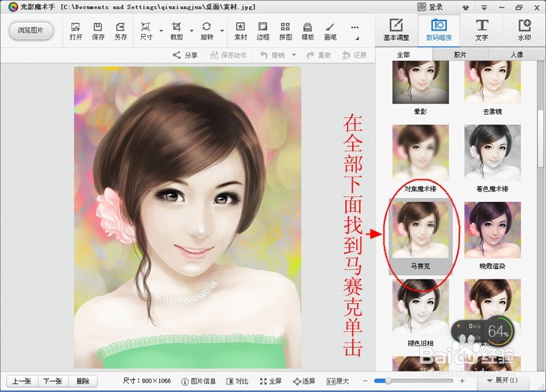Open the 素材 materials tool
The height and width of the screenshot is (392, 546).
[x=240, y=31]
